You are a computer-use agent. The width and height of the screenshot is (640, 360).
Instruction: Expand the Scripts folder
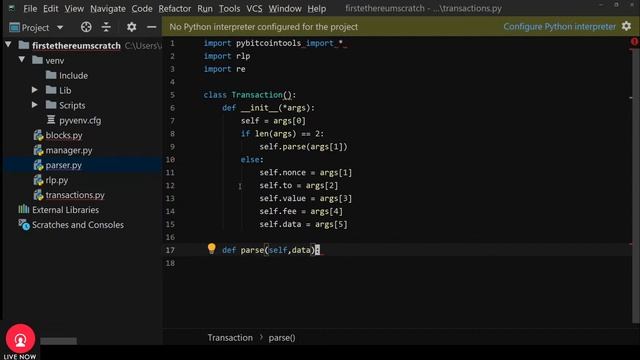(x=35, y=105)
